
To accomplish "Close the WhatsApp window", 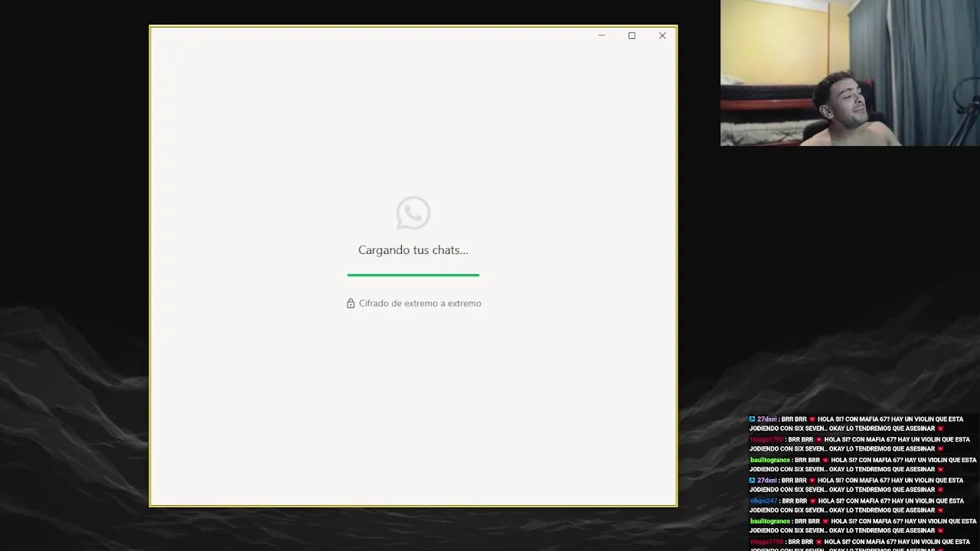I will pos(662,35).
